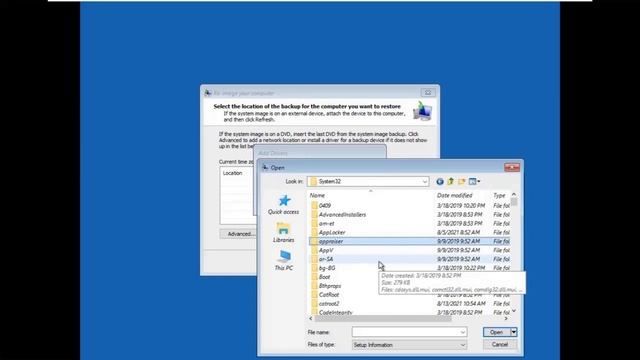Select the Bthprops folder
Image resolution: width=640 pixels, height=360 pixels.
click(x=330, y=286)
